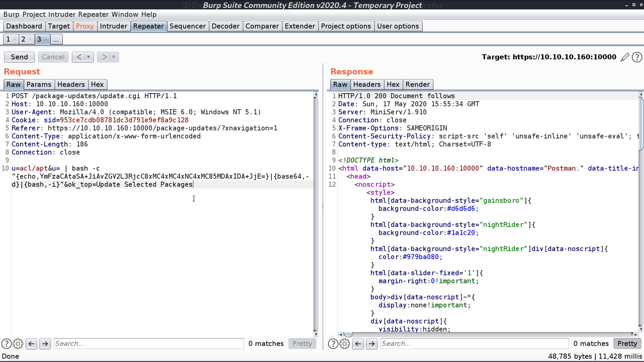
Task: Click the disabled Cancel button
Action: coord(53,57)
